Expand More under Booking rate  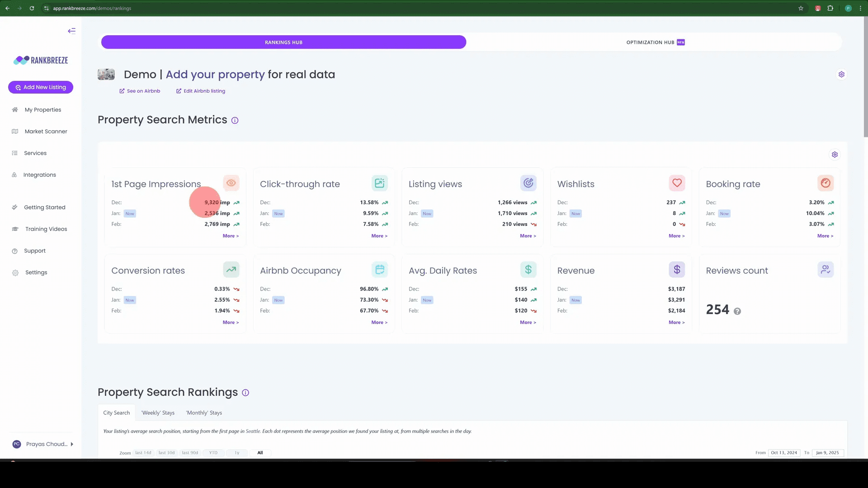[x=825, y=236]
